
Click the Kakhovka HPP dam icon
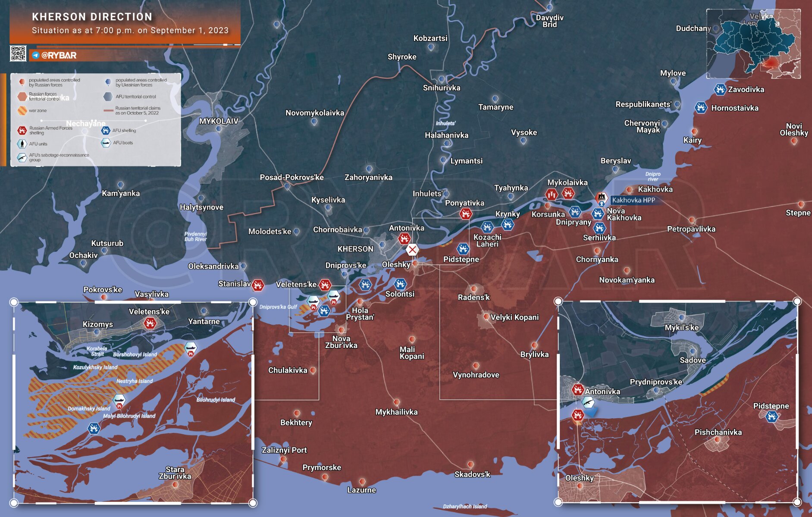click(601, 197)
